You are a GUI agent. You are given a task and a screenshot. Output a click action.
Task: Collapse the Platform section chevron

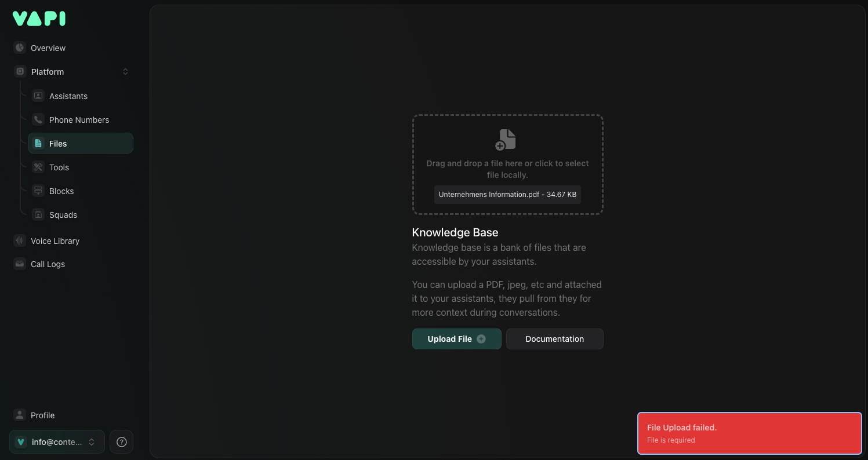tap(125, 72)
